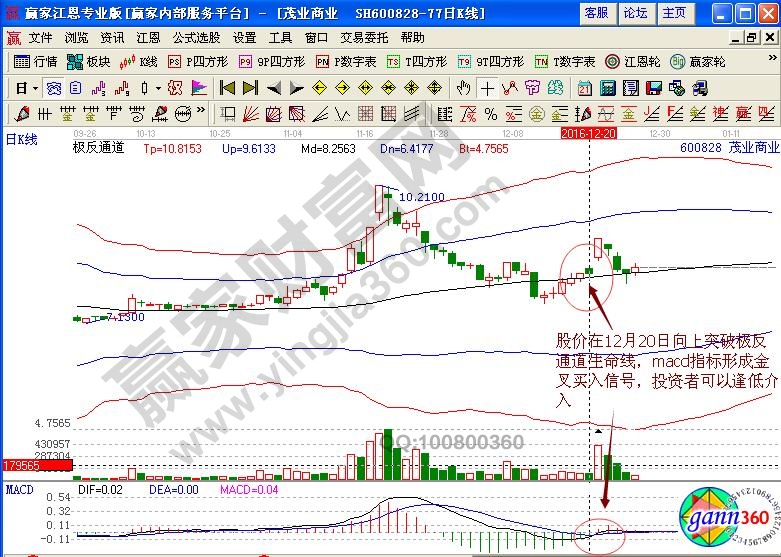Click the flag marker icon

[x=199, y=88]
